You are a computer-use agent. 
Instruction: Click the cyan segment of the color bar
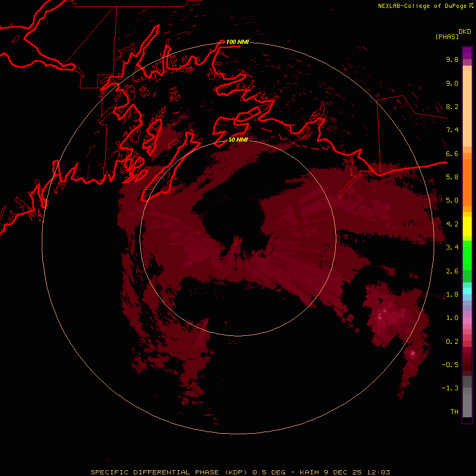click(467, 290)
